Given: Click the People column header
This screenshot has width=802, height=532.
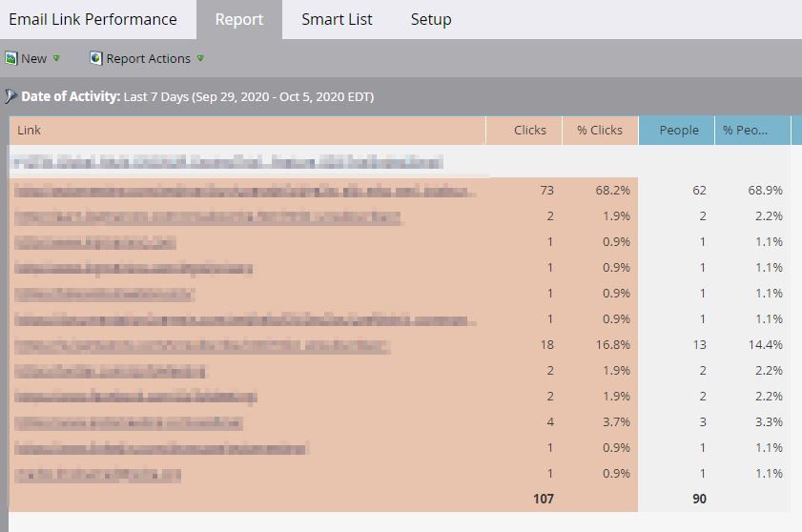Looking at the screenshot, I should pyautogui.click(x=678, y=130).
